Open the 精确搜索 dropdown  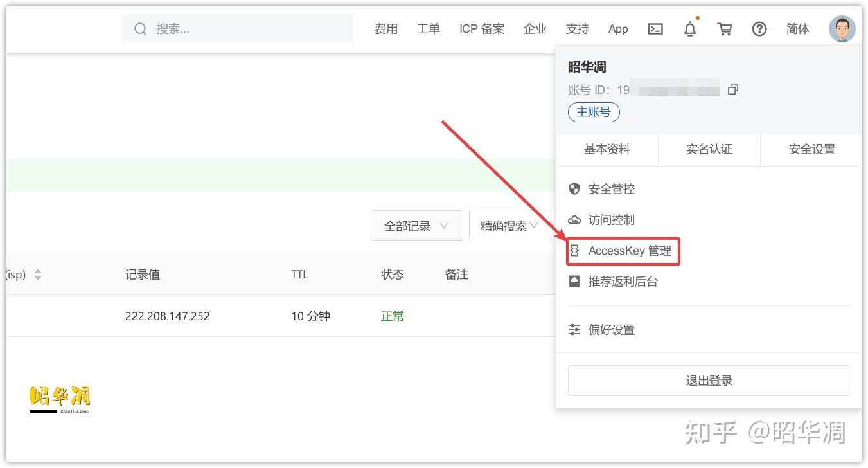click(x=510, y=226)
